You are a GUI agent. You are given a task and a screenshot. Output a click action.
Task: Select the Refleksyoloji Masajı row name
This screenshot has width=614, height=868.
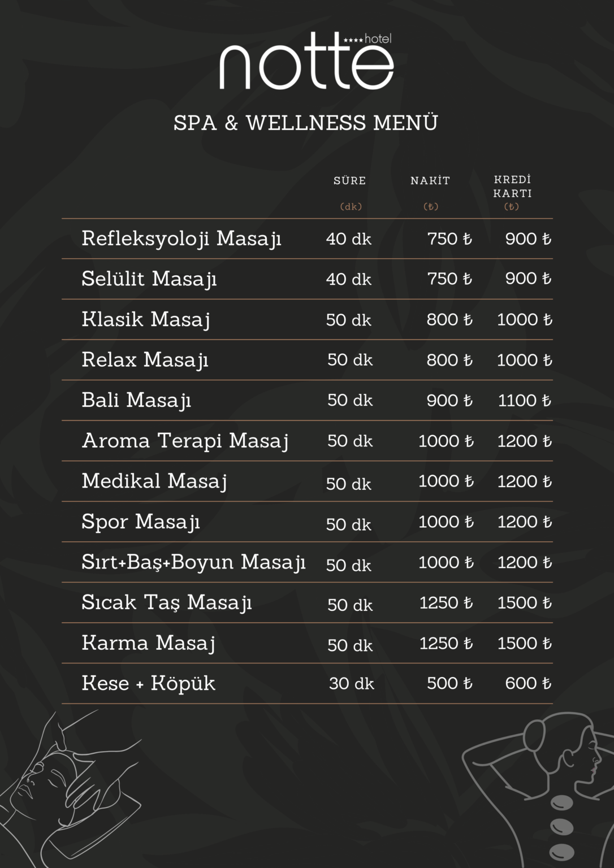(181, 238)
